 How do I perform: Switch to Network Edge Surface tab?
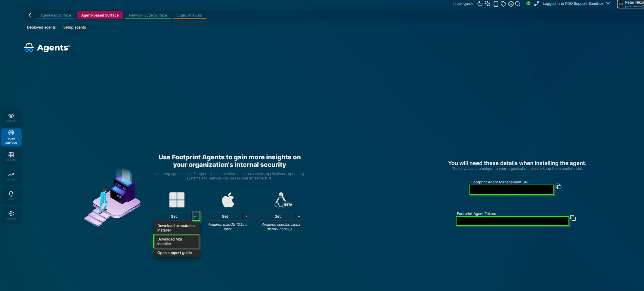tap(148, 15)
